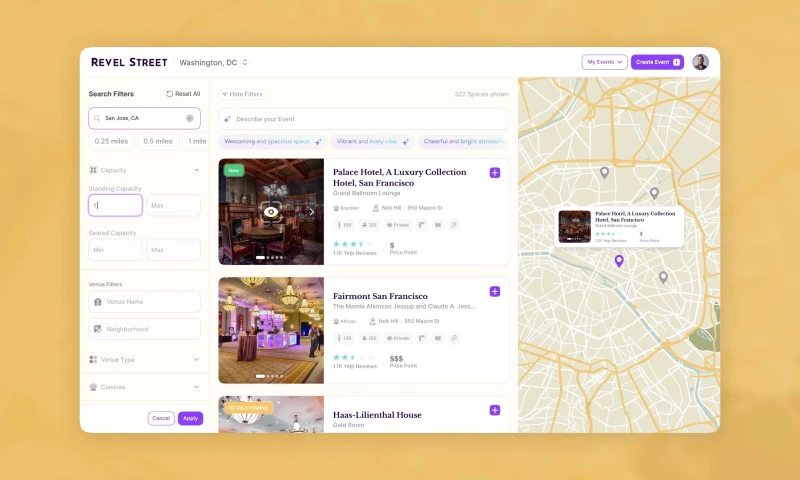Click Palace Hotel seated capacity 120 chip
Viewport: 800px width, 480px height.
(369, 225)
